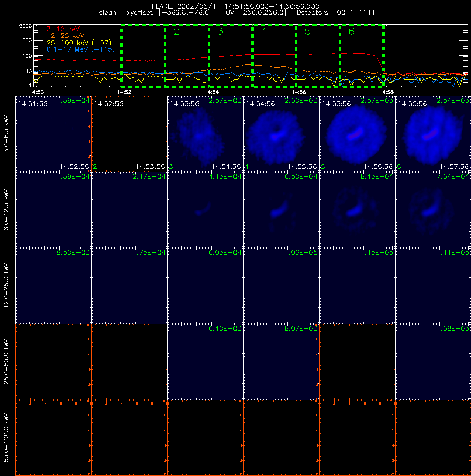
Task: Click the 14:52:56 end time in panel 1
Action: coord(74,167)
